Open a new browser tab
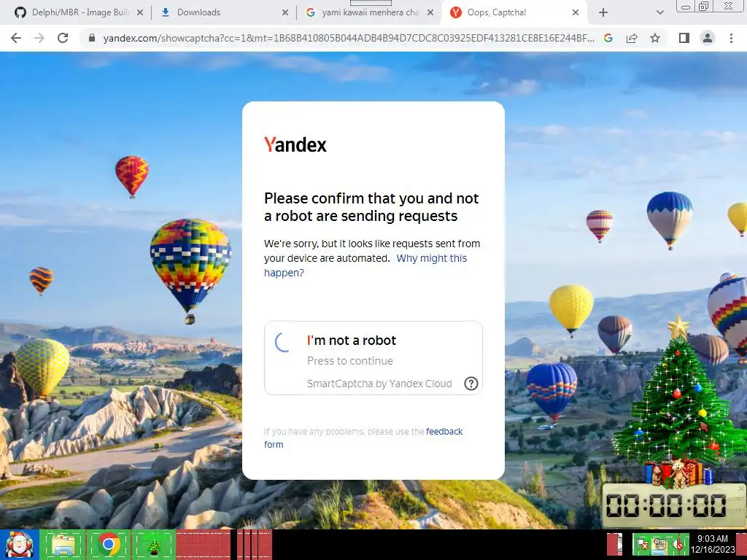Viewport: 747px width, 560px height. tap(603, 12)
